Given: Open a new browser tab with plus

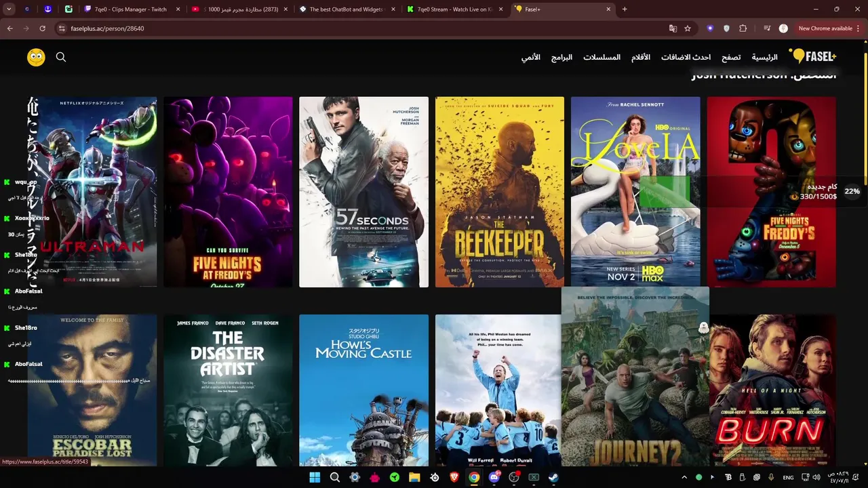Looking at the screenshot, I should tap(625, 9).
